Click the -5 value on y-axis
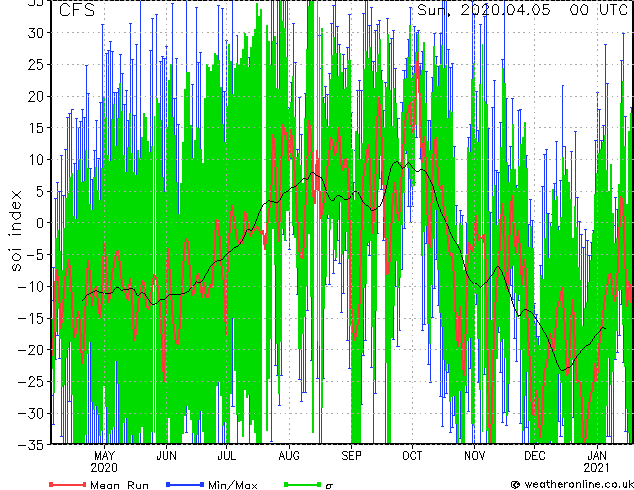Screen dimensions: 634x490 click(36, 255)
